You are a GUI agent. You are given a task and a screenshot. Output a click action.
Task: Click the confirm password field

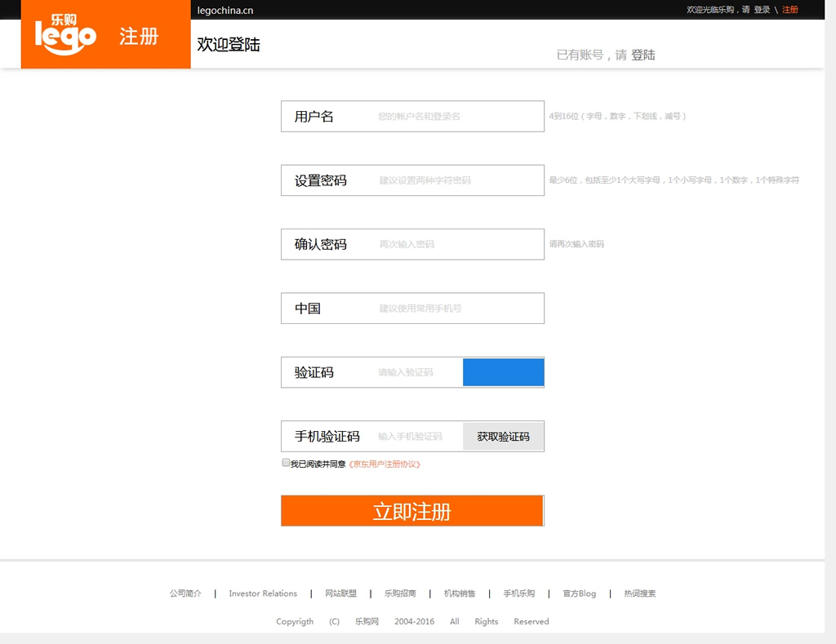coord(457,244)
